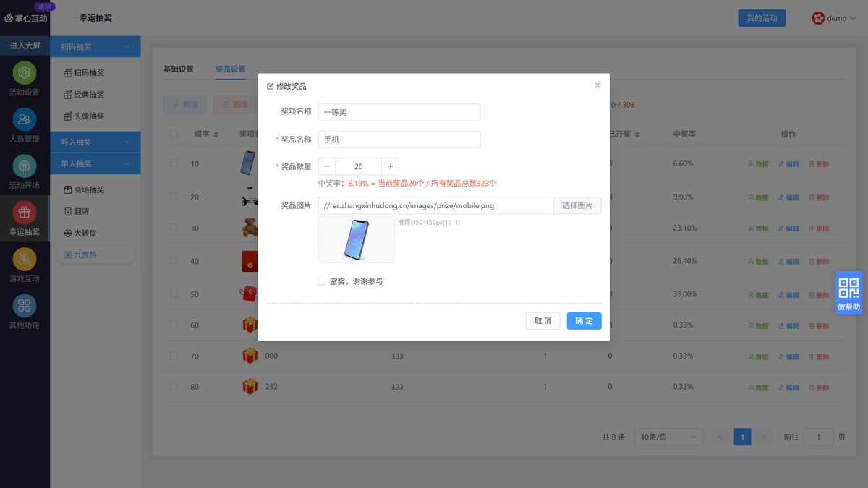Click 取消 in the dialog
This screenshot has height=488, width=868.
(x=542, y=321)
